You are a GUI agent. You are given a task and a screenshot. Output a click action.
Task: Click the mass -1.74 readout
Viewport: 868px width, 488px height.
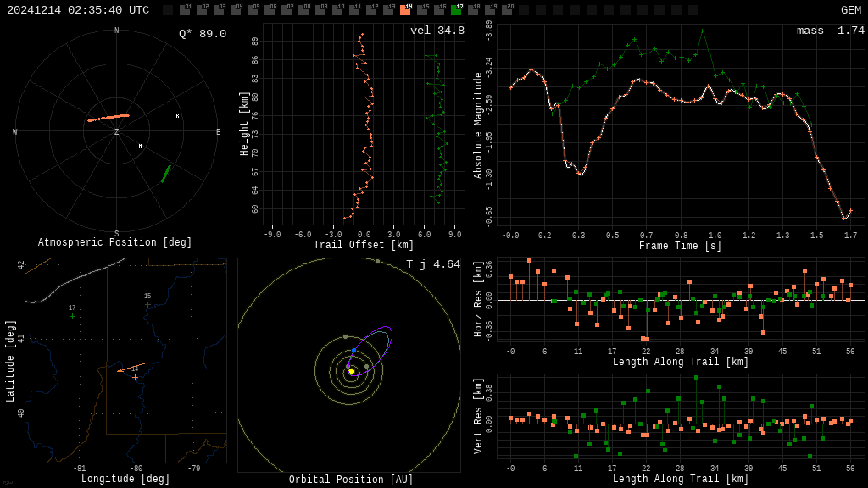(830, 31)
